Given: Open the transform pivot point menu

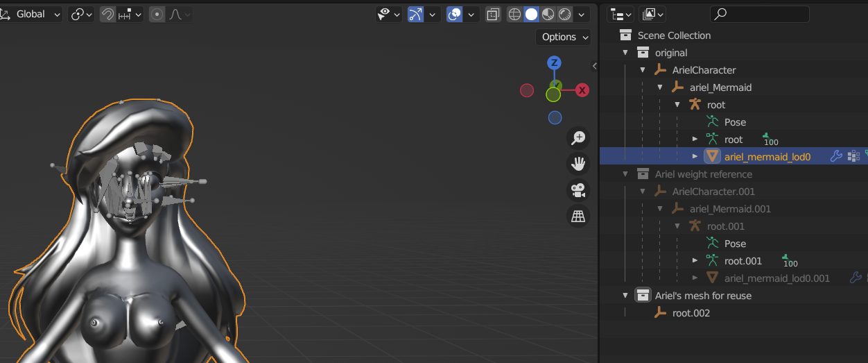Looking at the screenshot, I should coord(81,14).
